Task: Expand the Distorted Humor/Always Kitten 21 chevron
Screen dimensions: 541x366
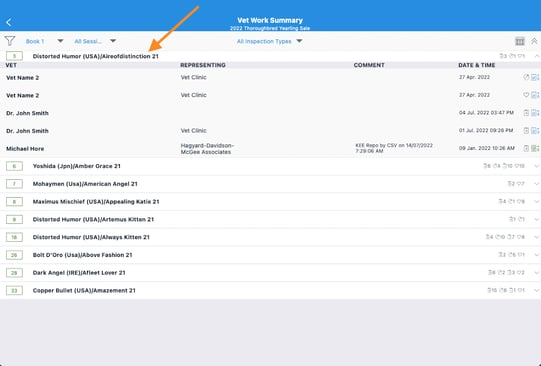Action: pyautogui.click(x=537, y=237)
